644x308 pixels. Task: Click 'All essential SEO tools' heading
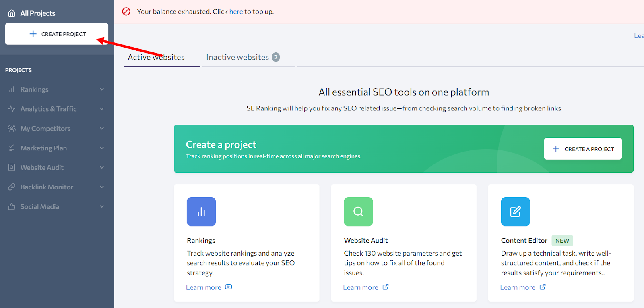coord(404,92)
